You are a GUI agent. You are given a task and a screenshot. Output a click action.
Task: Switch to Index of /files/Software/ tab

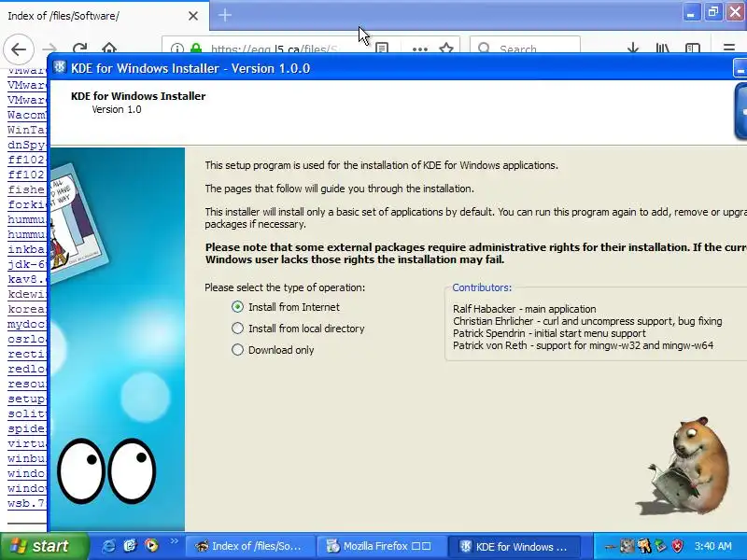click(x=105, y=16)
